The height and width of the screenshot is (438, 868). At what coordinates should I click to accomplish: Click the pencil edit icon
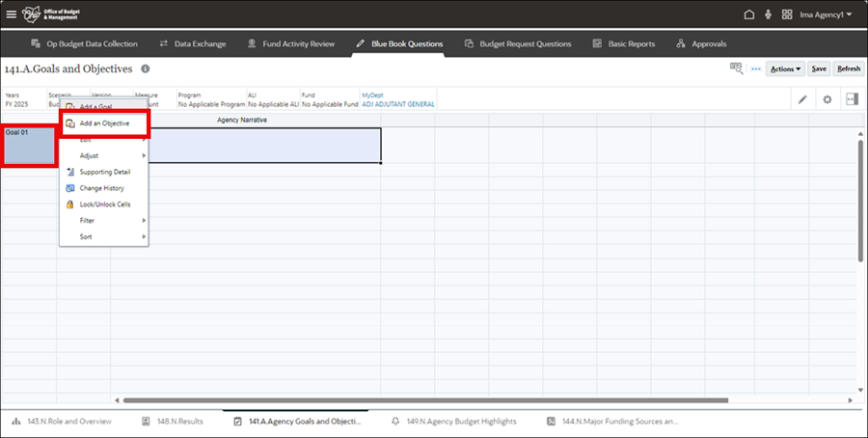tap(802, 99)
